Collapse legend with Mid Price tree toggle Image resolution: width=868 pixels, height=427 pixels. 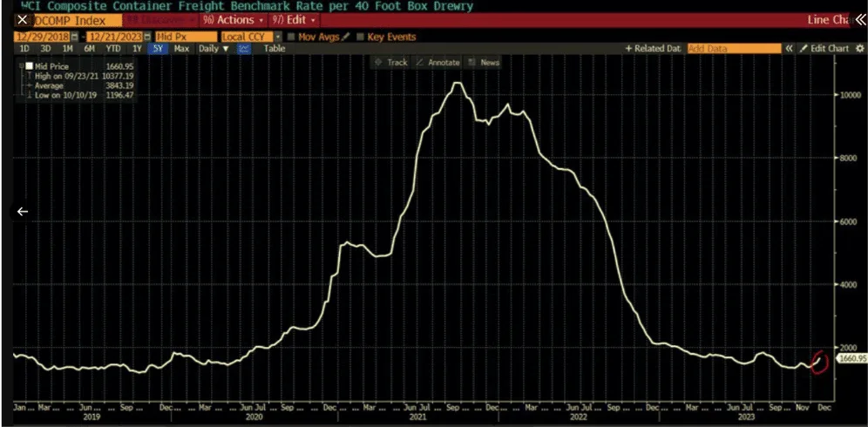tap(21, 66)
